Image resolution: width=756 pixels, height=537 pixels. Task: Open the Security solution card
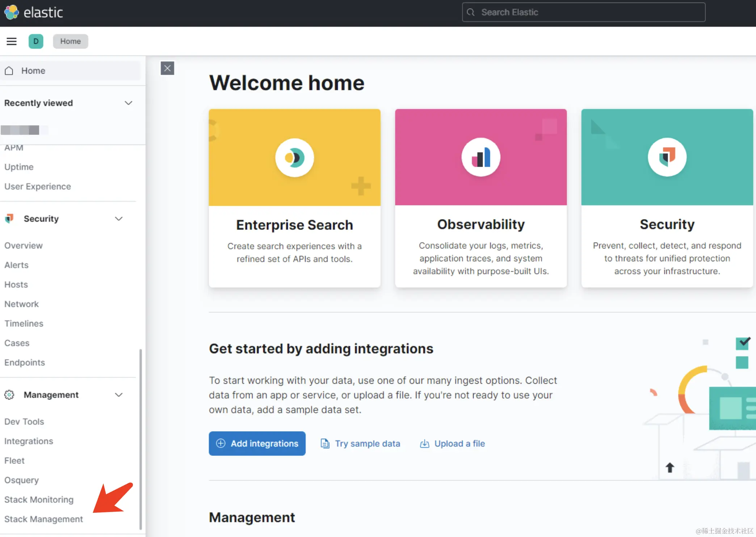point(667,198)
